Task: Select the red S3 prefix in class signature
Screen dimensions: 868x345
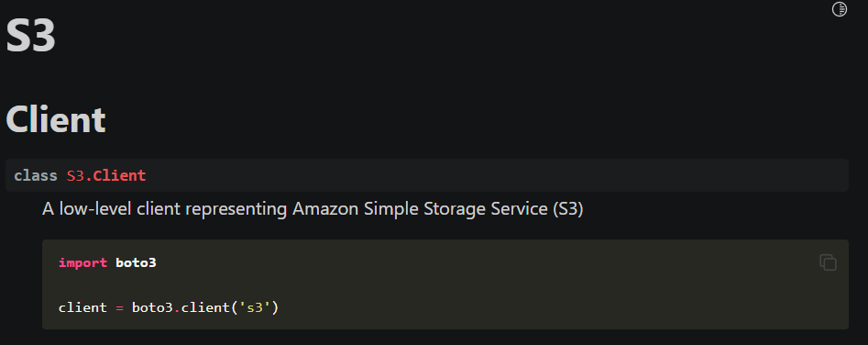Action: point(76,175)
